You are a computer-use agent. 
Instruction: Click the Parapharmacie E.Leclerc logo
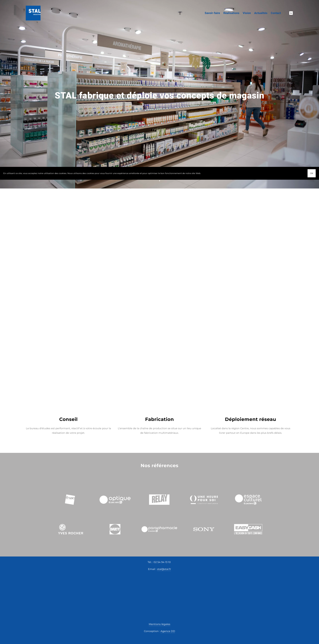(x=159, y=529)
